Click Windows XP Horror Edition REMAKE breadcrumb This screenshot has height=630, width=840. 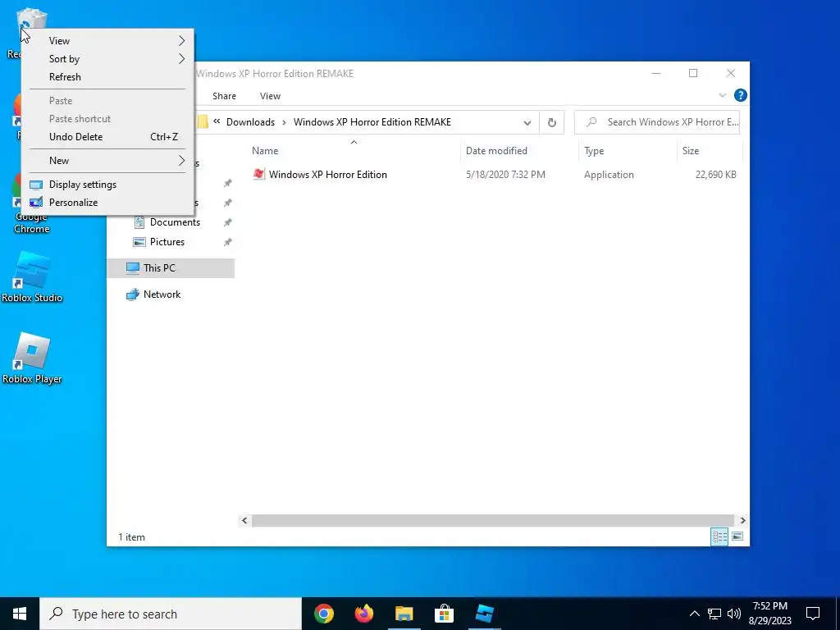(x=372, y=122)
